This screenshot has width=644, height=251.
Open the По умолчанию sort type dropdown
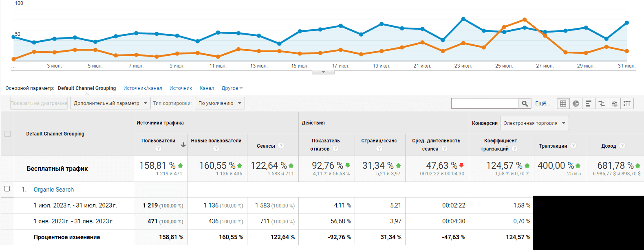219,103
